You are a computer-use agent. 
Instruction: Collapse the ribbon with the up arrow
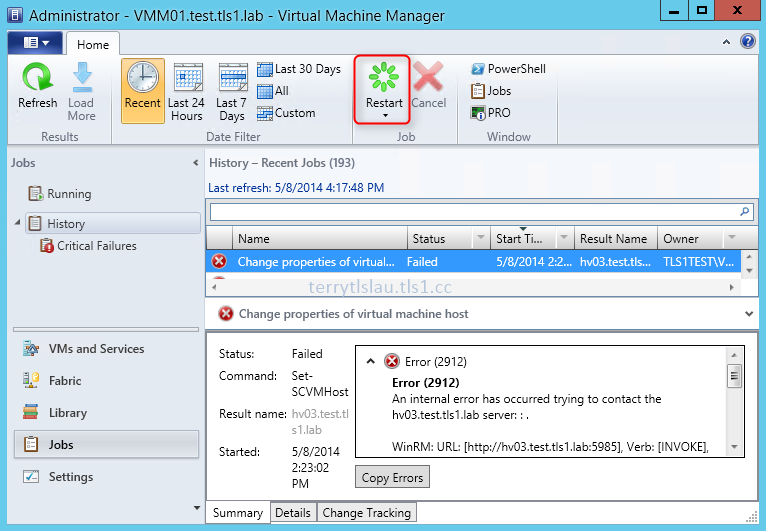point(726,42)
